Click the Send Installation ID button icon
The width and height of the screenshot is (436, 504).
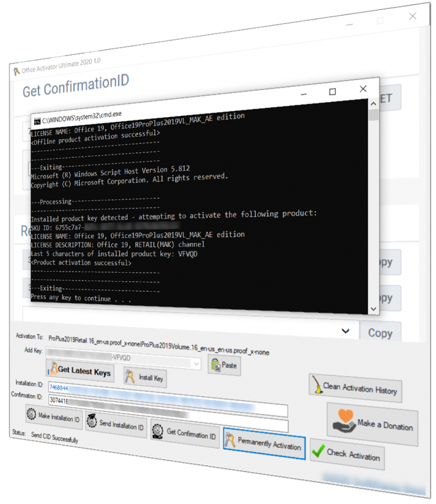click(x=92, y=420)
